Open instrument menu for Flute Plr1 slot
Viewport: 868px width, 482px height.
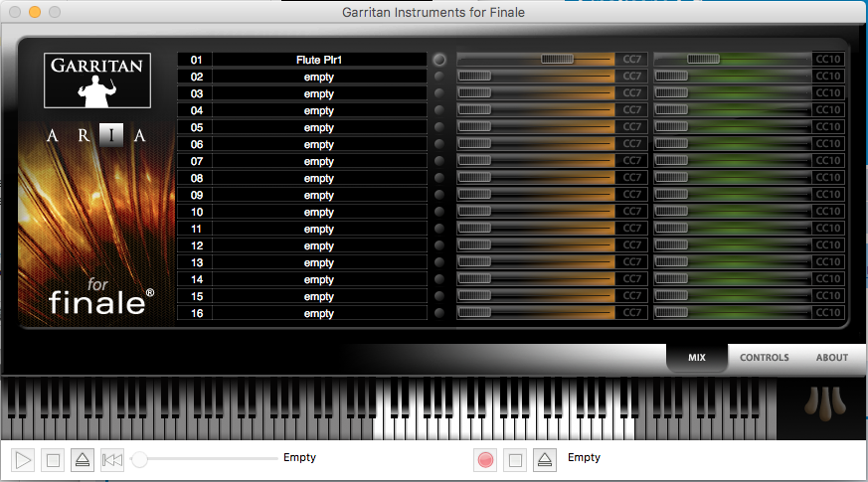(x=318, y=60)
